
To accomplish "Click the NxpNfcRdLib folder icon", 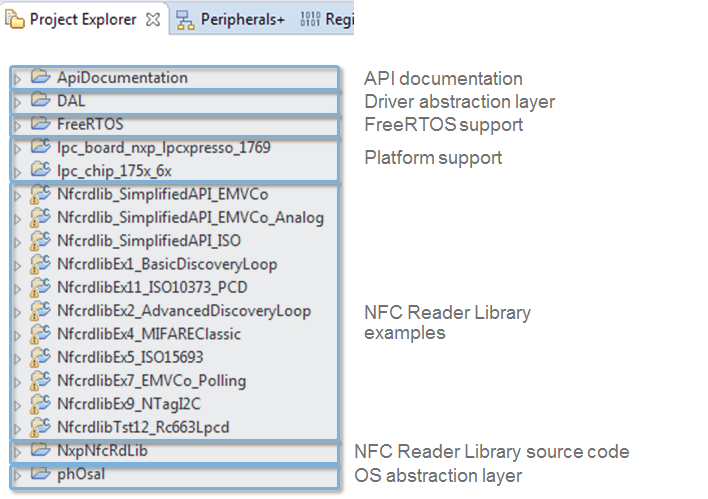I will (x=40, y=449).
